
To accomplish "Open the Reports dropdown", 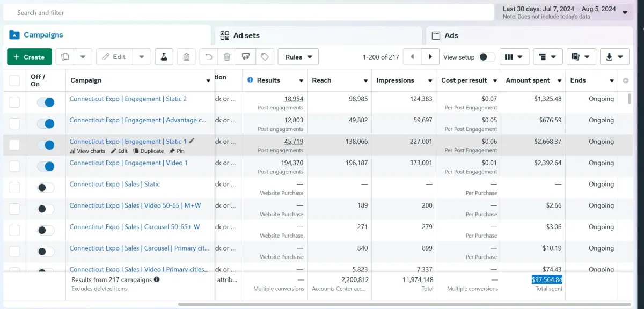I will coord(581,57).
